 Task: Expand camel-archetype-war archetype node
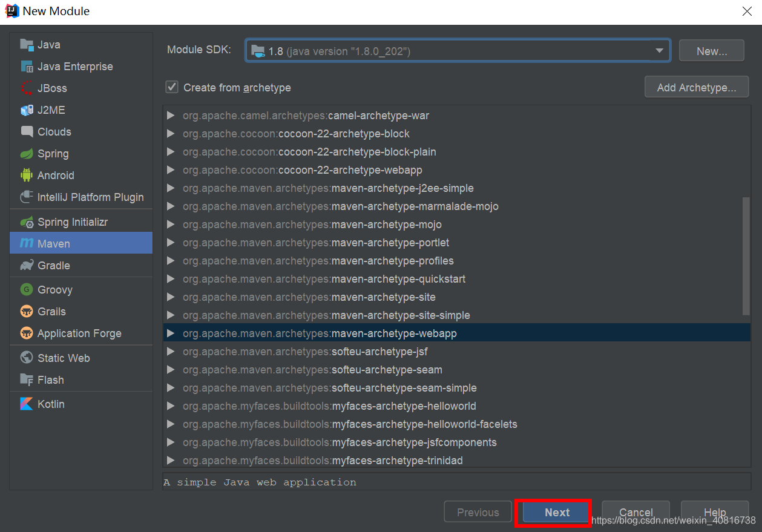pyautogui.click(x=171, y=116)
